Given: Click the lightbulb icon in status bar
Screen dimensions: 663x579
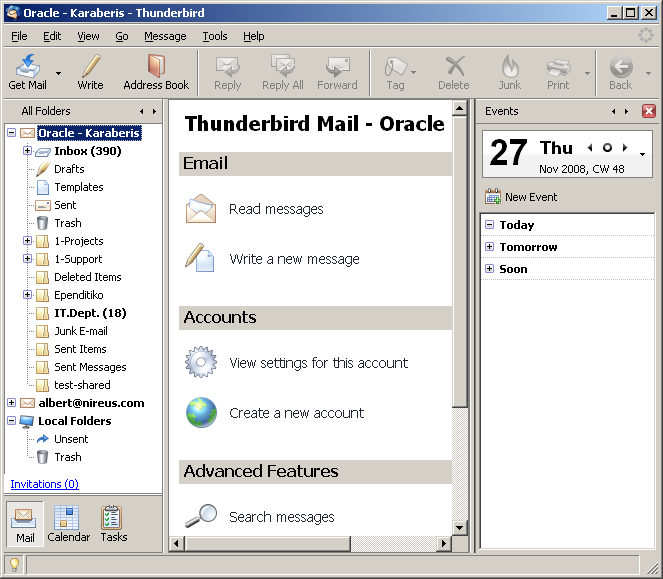Looking at the screenshot, I should point(14,564).
